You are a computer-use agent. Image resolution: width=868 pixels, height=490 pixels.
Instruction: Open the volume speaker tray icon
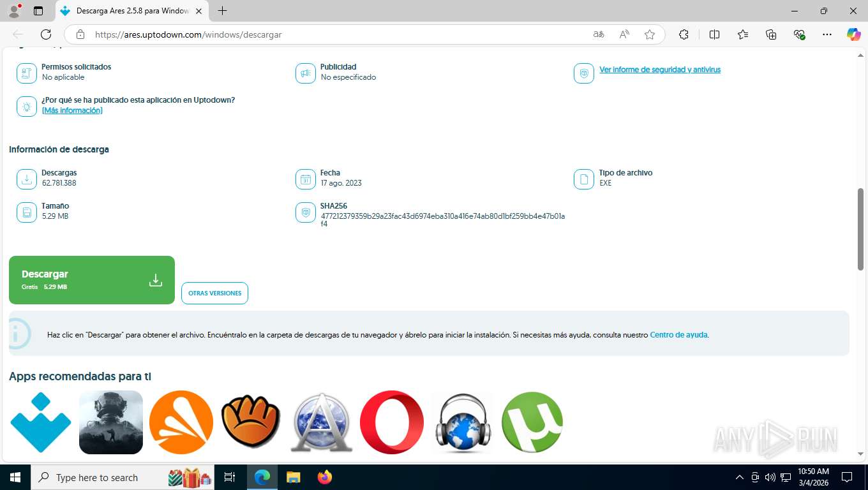(x=770, y=477)
